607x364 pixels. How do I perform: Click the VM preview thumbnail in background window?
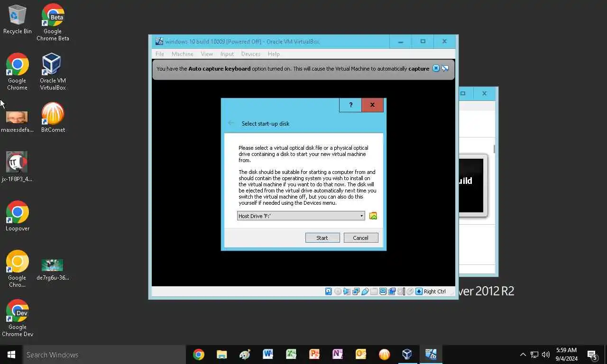[x=473, y=186]
